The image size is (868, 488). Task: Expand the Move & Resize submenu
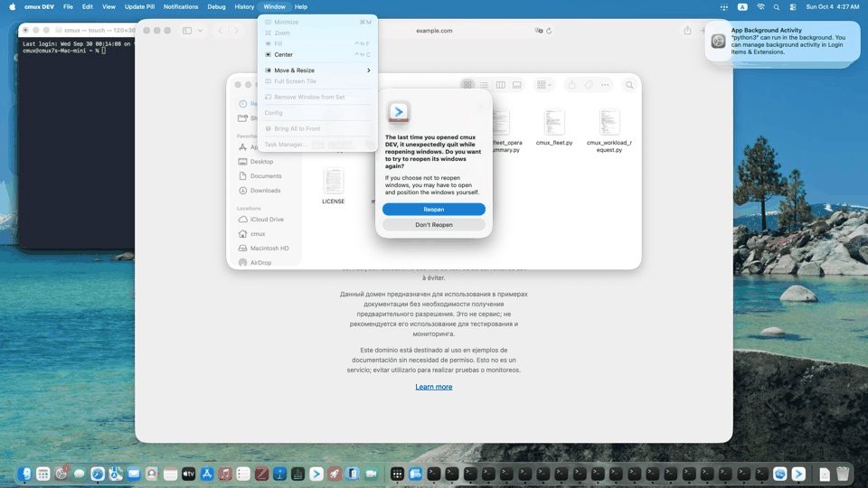(x=317, y=70)
